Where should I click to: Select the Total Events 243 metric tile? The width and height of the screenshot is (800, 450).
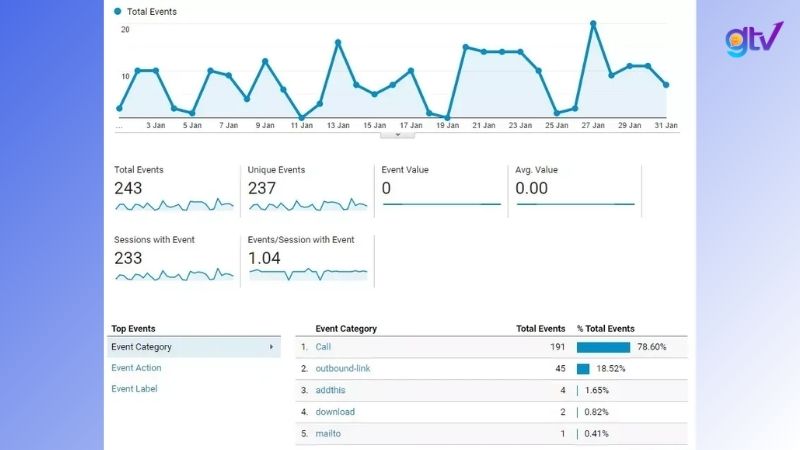click(x=173, y=190)
